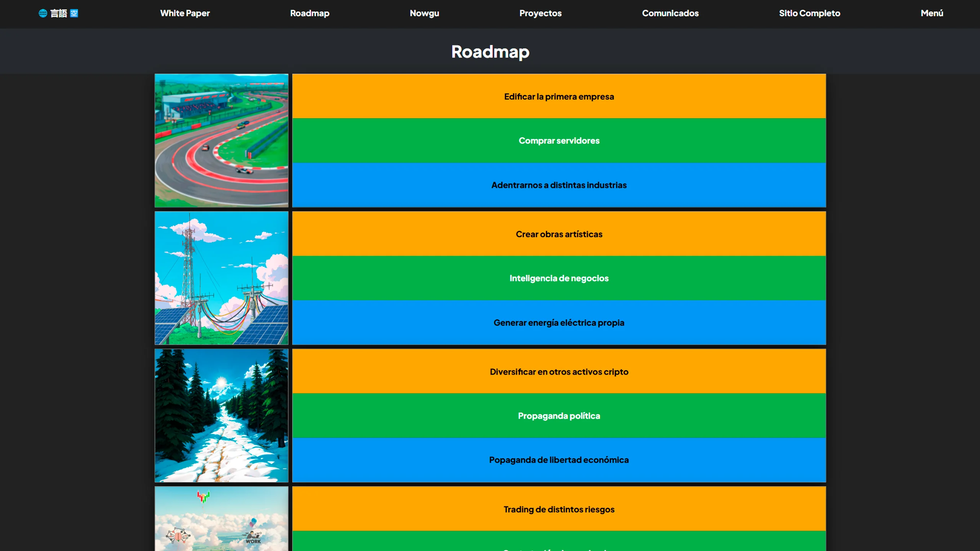Select orange Edificar la primera empresa bar
Image resolution: width=980 pixels, height=551 pixels.
pyautogui.click(x=559, y=96)
